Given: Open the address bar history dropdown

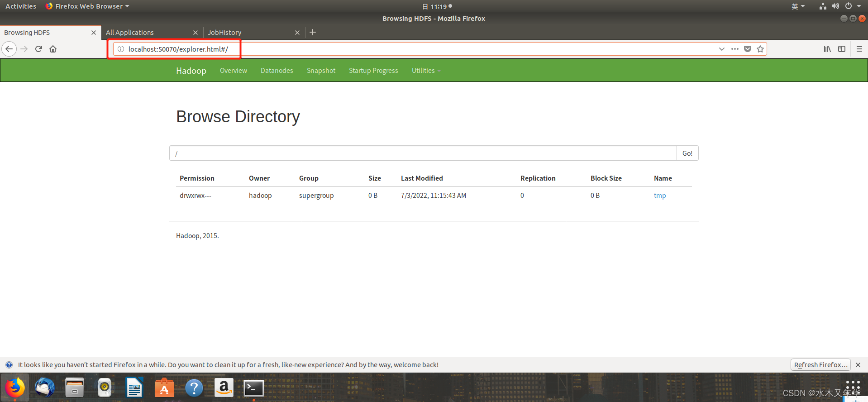Looking at the screenshot, I should pyautogui.click(x=721, y=49).
